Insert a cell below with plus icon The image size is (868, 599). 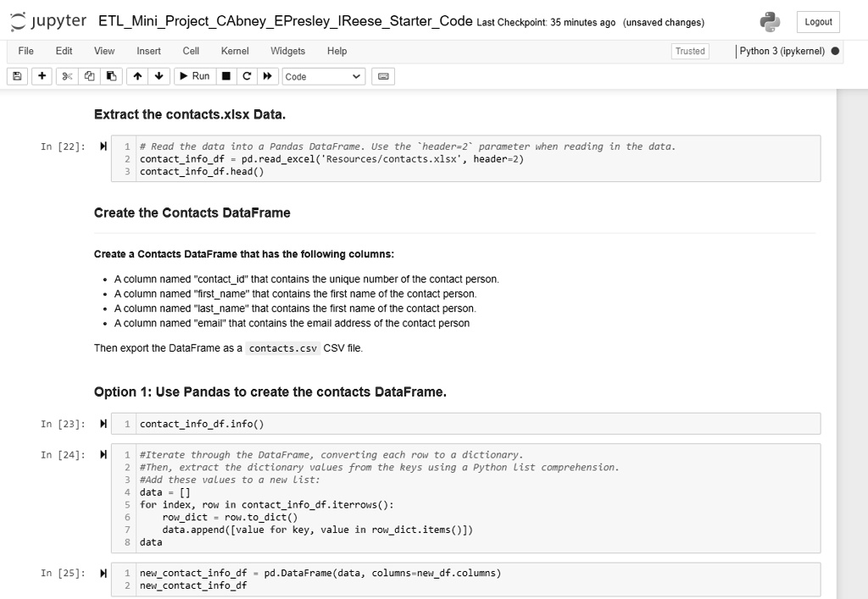point(42,76)
